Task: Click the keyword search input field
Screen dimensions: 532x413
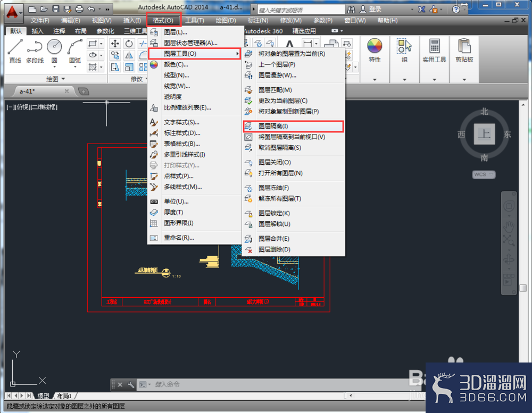Action: pyautogui.click(x=301, y=10)
